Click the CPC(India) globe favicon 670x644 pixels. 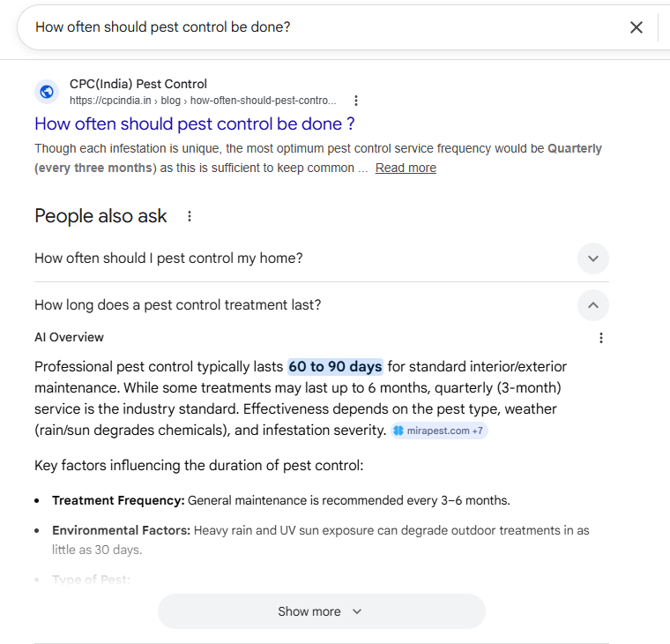47,92
